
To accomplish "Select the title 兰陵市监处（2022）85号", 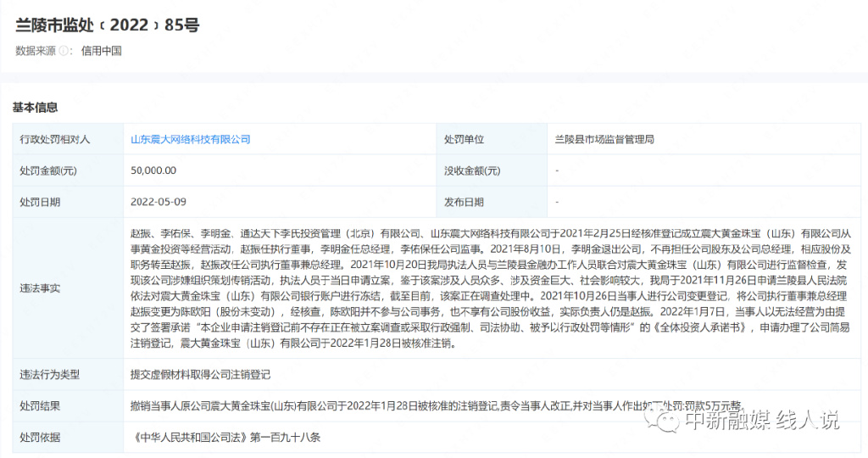I will 107,25.
